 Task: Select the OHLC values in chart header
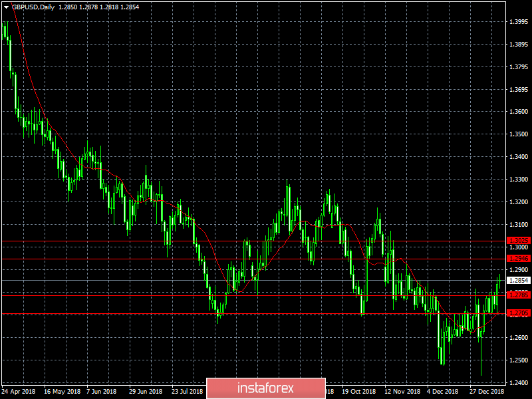point(98,7)
